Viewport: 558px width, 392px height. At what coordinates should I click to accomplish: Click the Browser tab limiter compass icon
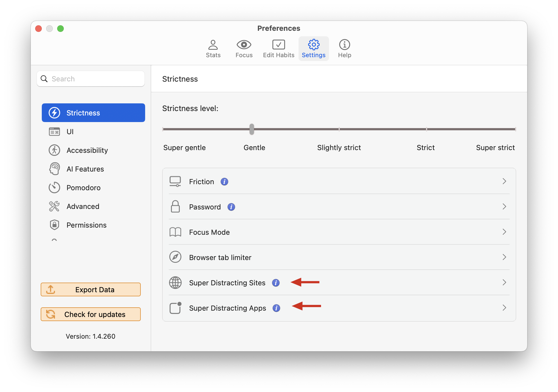click(175, 257)
